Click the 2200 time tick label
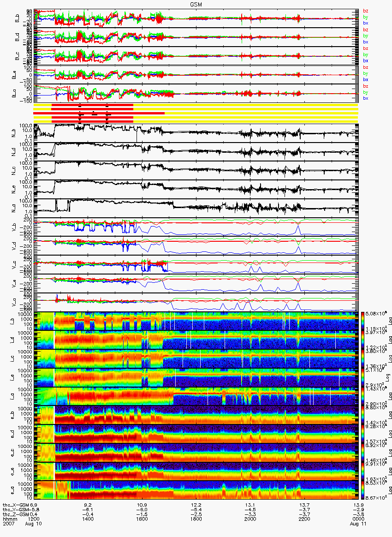 [x=304, y=519]
